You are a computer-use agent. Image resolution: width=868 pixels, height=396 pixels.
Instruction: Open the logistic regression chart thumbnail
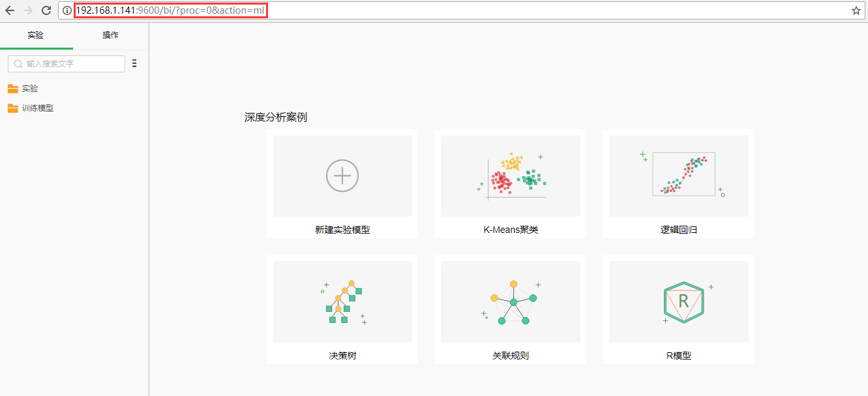pos(679,175)
